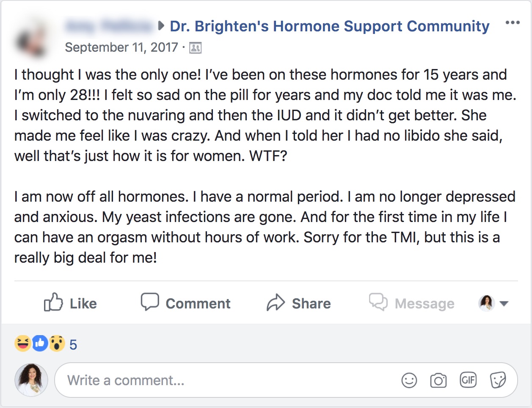Image resolution: width=532 pixels, height=408 pixels.
Task: Click the laughing Haha reaction icon
Action: [x=22, y=343]
